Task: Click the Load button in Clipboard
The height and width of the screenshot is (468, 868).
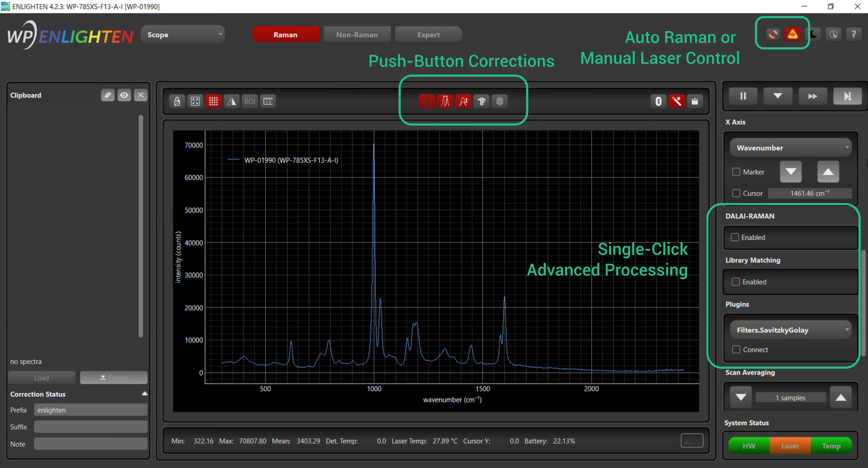Action: (x=42, y=378)
